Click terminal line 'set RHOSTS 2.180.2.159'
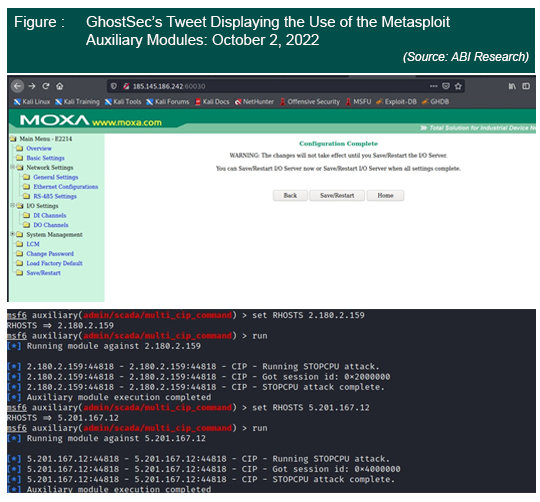Image resolution: width=540 pixels, height=502 pixels. tap(308, 315)
